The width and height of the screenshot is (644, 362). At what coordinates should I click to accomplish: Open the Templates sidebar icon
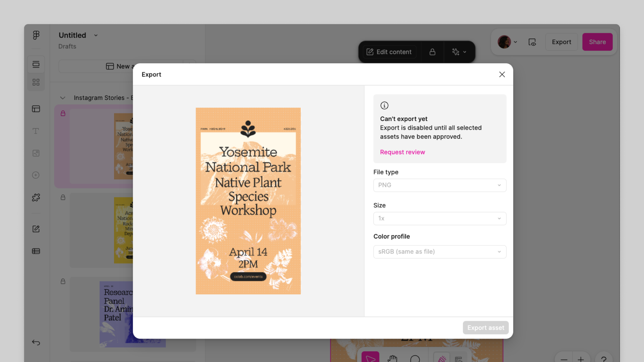(x=36, y=109)
